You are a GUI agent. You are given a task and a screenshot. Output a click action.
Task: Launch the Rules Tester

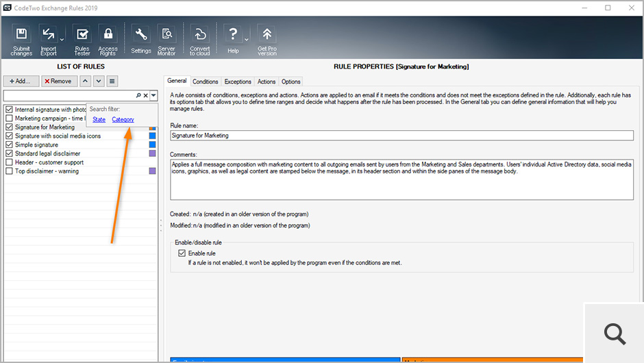pos(82,40)
